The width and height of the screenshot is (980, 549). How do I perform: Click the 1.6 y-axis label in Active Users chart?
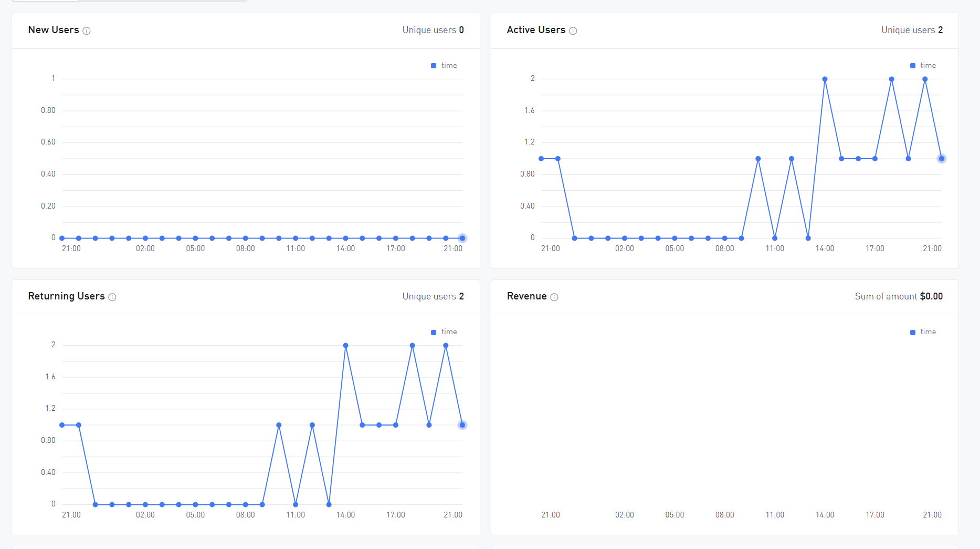pyautogui.click(x=530, y=110)
